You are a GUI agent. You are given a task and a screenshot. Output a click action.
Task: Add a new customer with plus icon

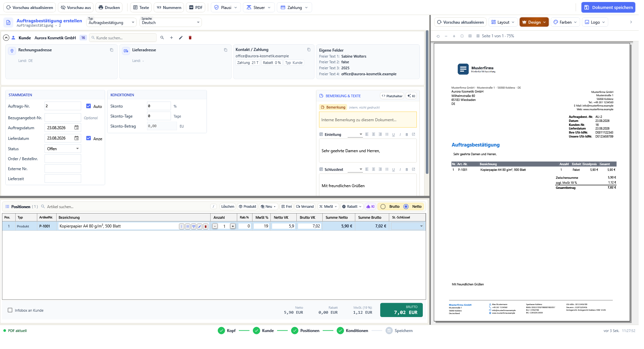coord(171,38)
